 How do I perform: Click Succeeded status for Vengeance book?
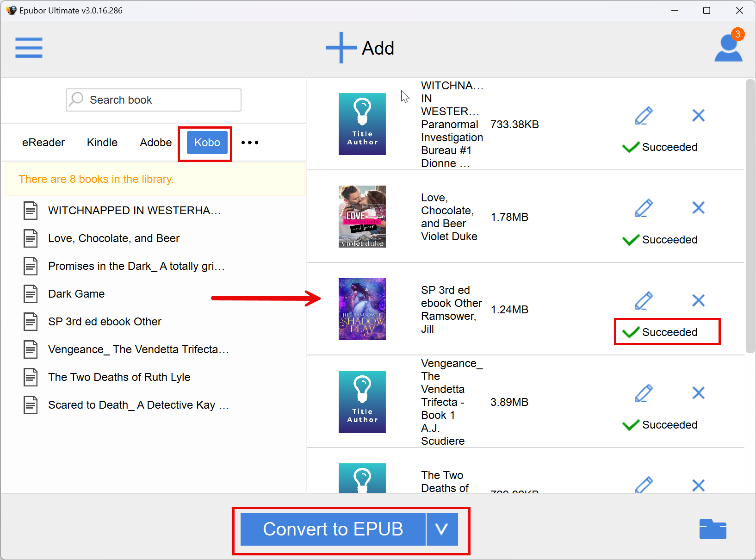tap(660, 425)
